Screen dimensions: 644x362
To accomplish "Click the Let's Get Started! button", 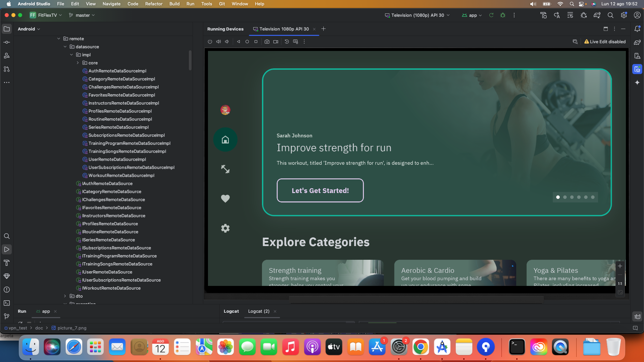I will tap(320, 190).
